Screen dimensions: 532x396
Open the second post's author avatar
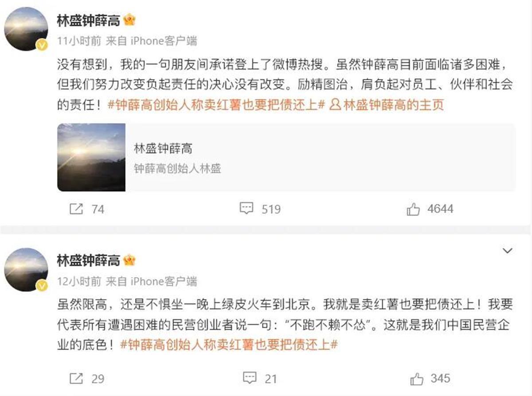[26, 269]
